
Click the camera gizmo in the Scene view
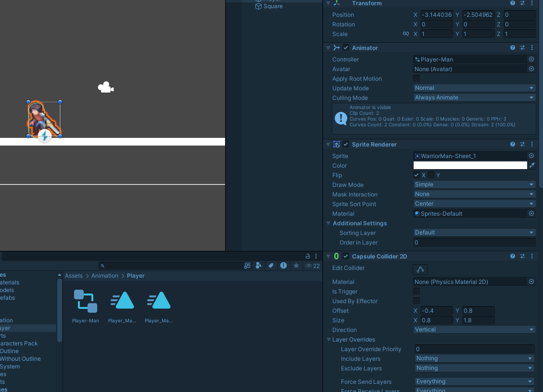pos(106,87)
